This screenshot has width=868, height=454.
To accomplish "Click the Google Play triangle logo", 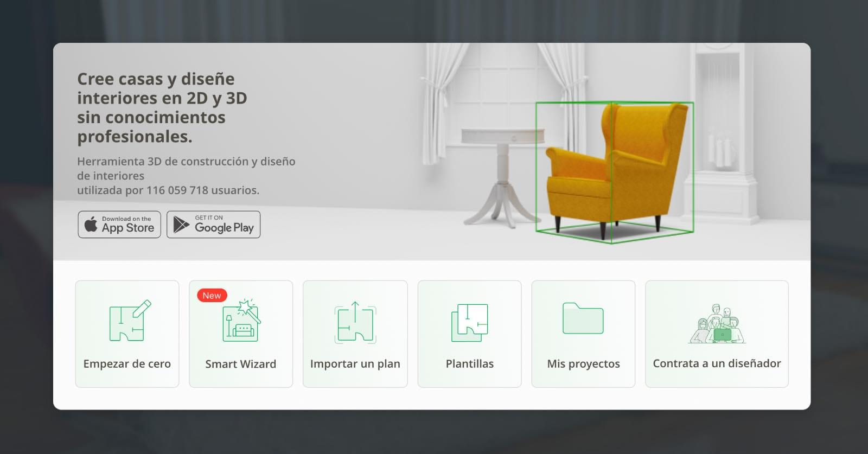I will point(181,225).
